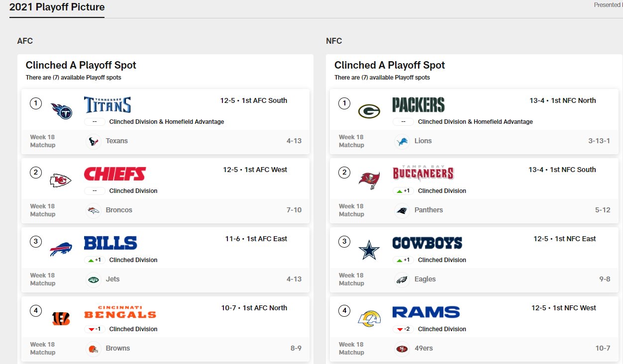623x364 pixels.
Task: Click the Chiefs wordmark logo
Action: 115,174
